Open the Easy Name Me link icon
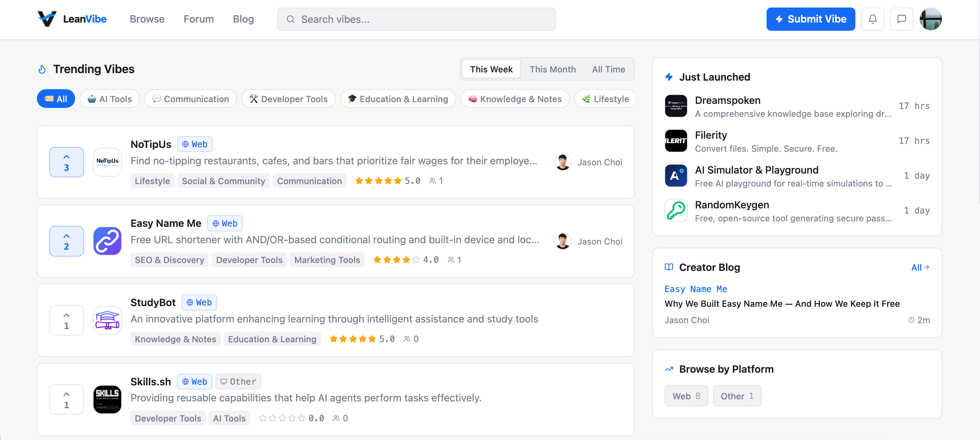Image resolution: width=980 pixels, height=440 pixels. [x=107, y=241]
